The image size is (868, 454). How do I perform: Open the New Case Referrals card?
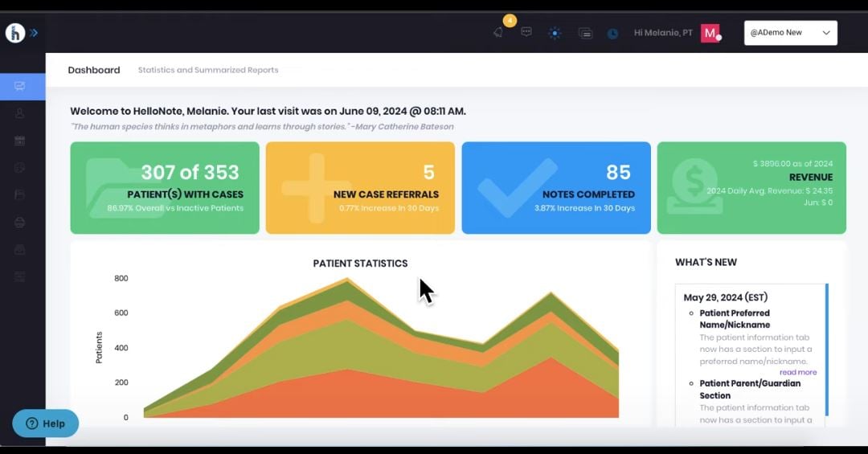360,188
